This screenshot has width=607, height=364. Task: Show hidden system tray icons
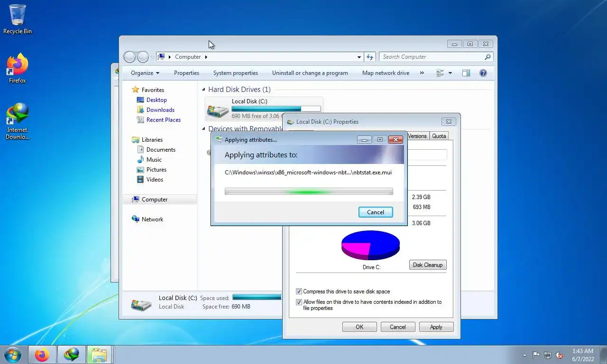[x=524, y=355]
